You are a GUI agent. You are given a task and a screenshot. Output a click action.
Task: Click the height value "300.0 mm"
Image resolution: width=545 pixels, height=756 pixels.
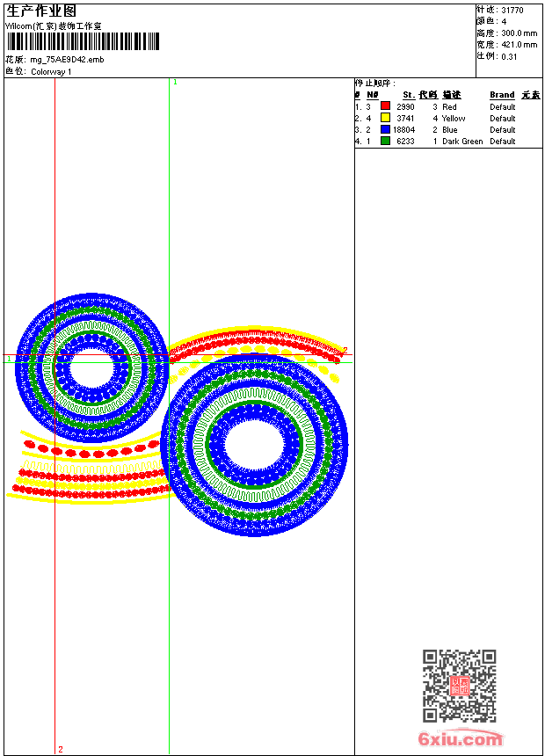click(x=520, y=33)
